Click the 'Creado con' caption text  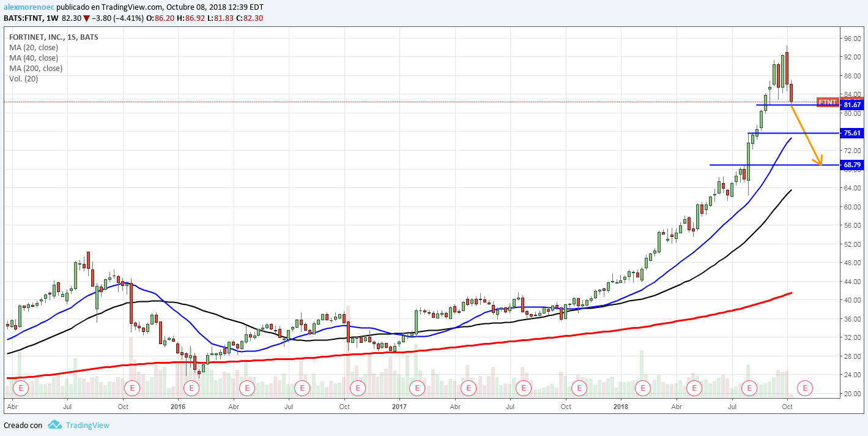coord(23,425)
